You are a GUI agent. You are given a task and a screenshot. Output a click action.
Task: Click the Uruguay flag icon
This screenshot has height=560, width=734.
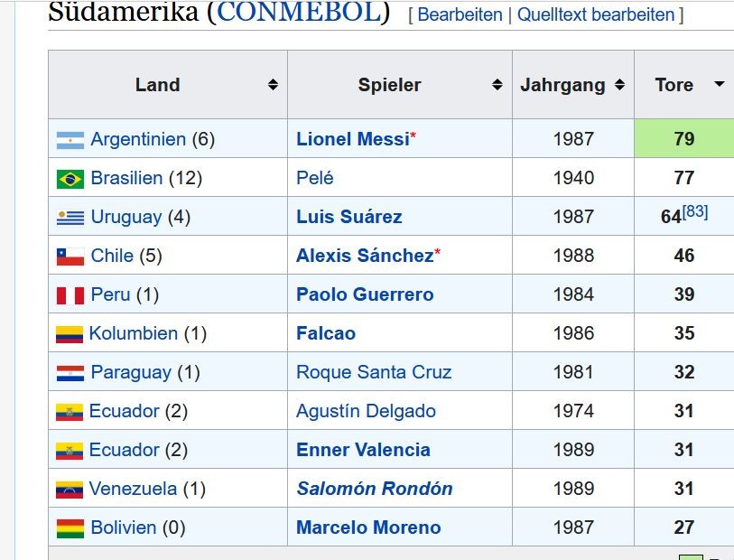tap(70, 218)
